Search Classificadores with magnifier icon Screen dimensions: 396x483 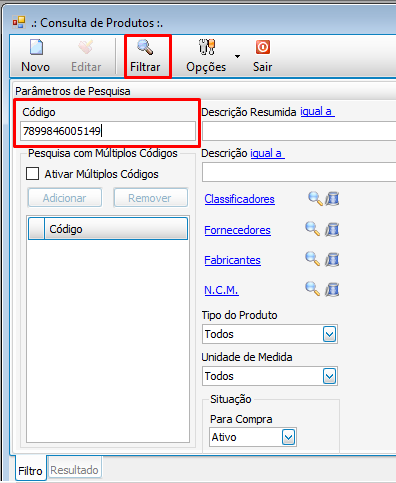(x=315, y=199)
